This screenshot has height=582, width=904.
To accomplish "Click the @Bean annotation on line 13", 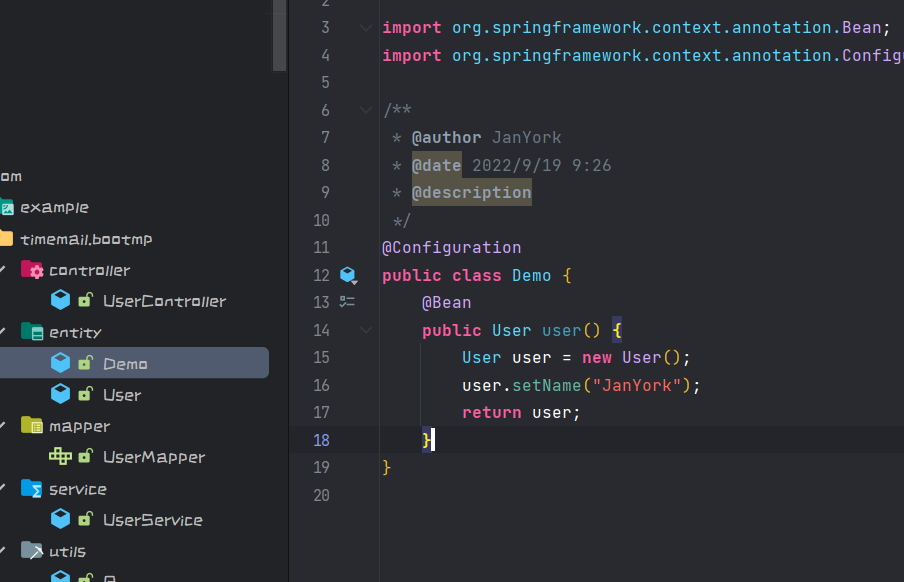I will [446, 302].
